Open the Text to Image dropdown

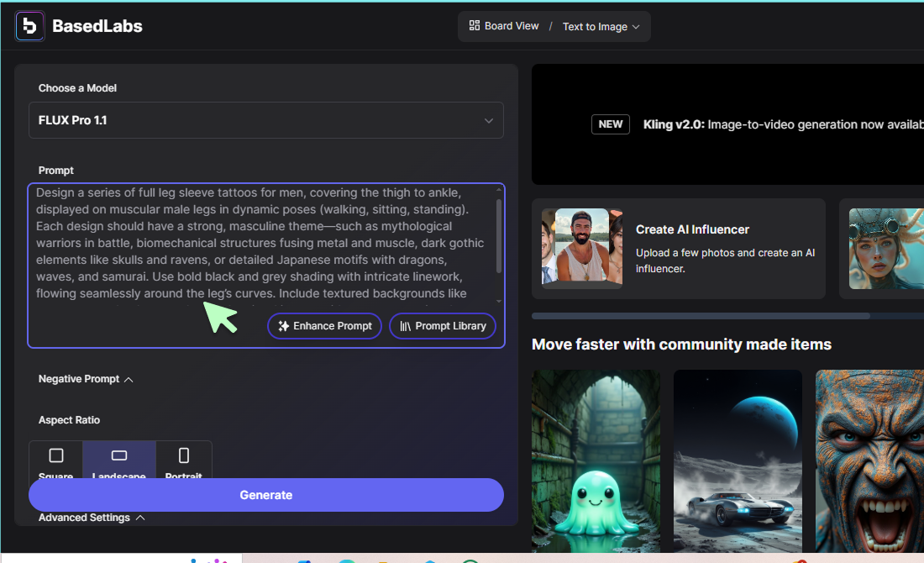pos(601,27)
